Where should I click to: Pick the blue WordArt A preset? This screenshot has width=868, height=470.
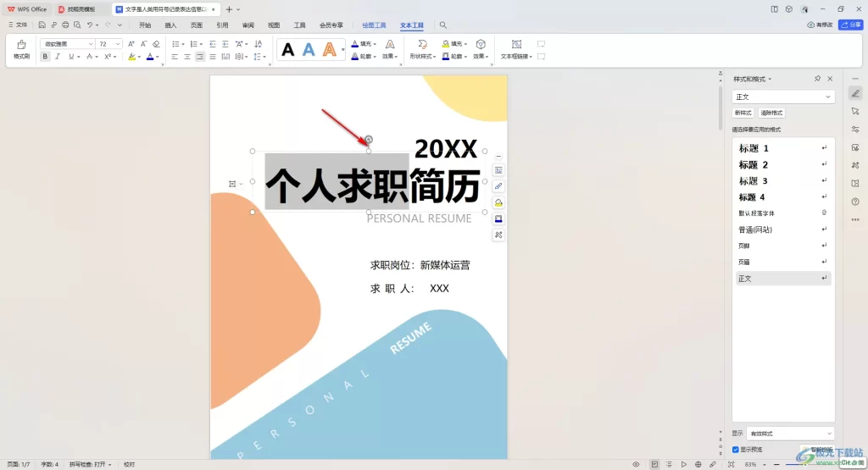pos(309,50)
